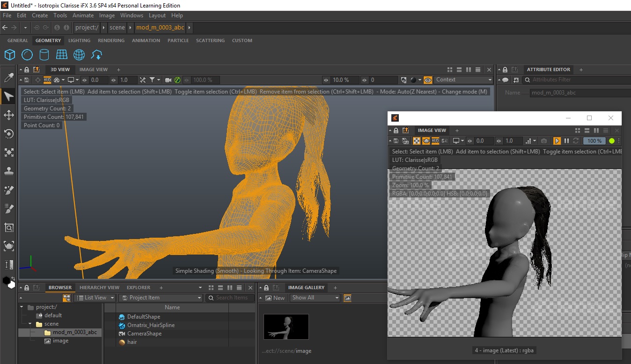The height and width of the screenshot is (364, 631).
Task: Click the polygrid primitive shelf icon
Action: click(x=62, y=55)
